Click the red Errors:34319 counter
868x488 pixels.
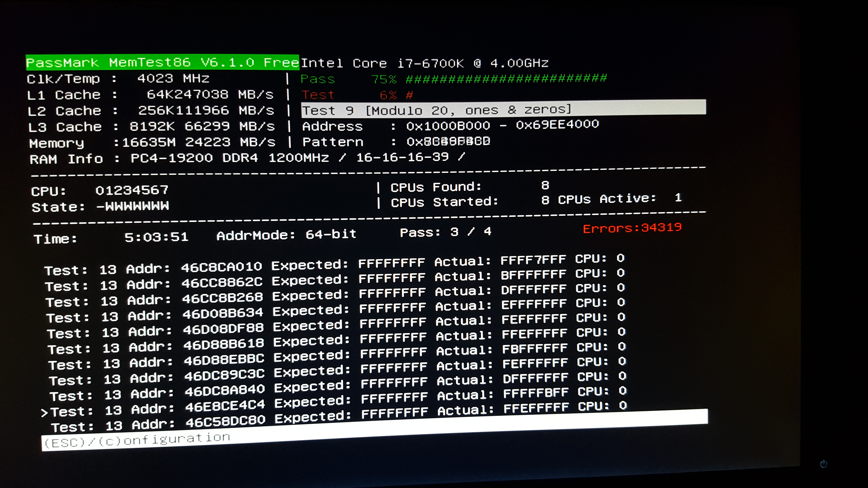click(x=632, y=228)
